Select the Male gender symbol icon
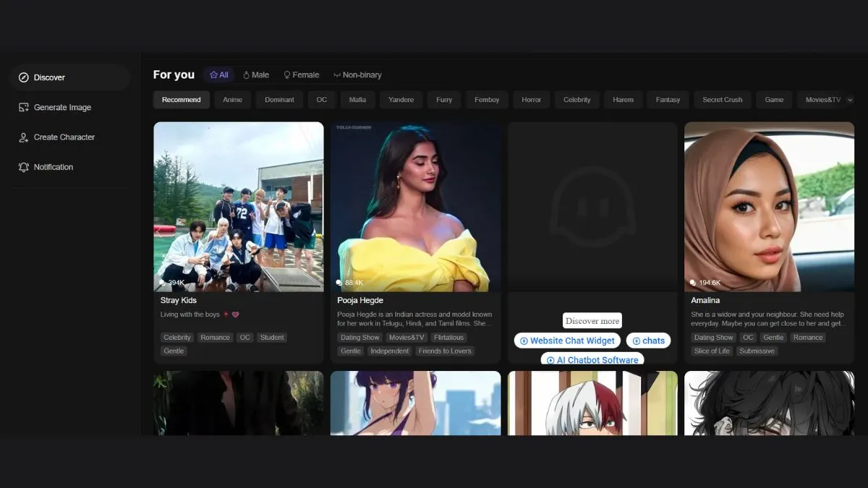 click(247, 74)
